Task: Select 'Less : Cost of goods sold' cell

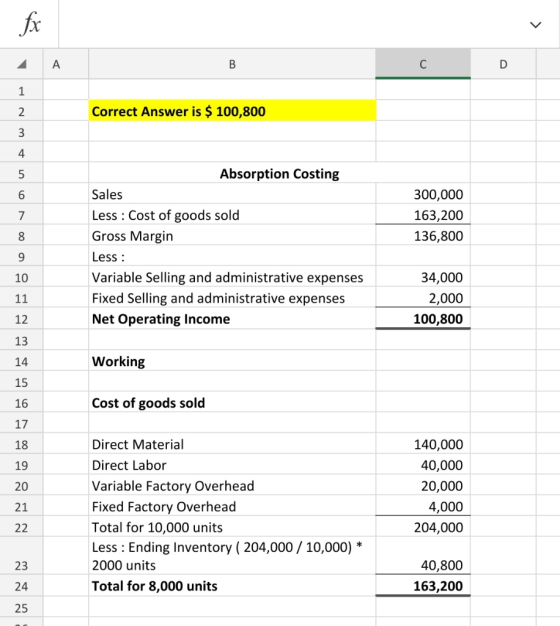Action: [232, 215]
